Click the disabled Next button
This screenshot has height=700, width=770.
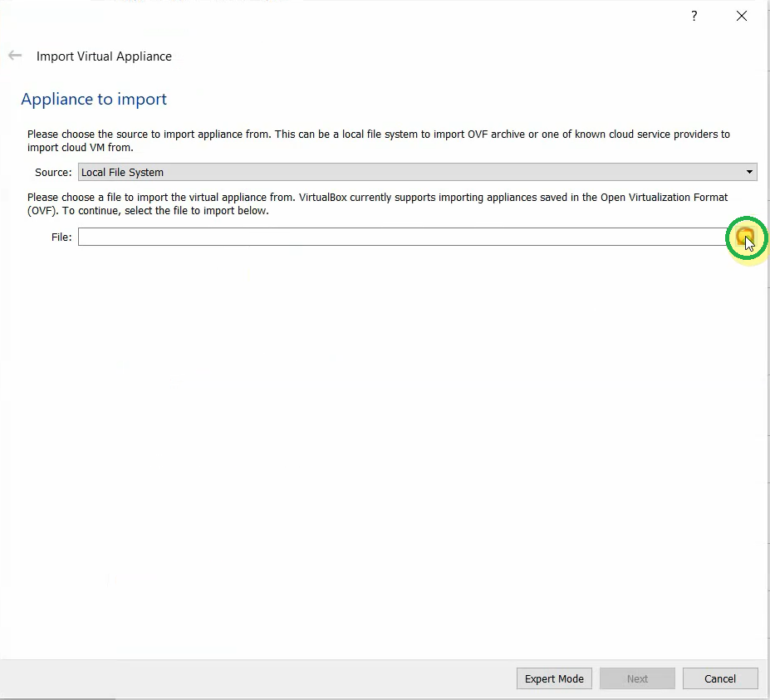click(x=636, y=678)
